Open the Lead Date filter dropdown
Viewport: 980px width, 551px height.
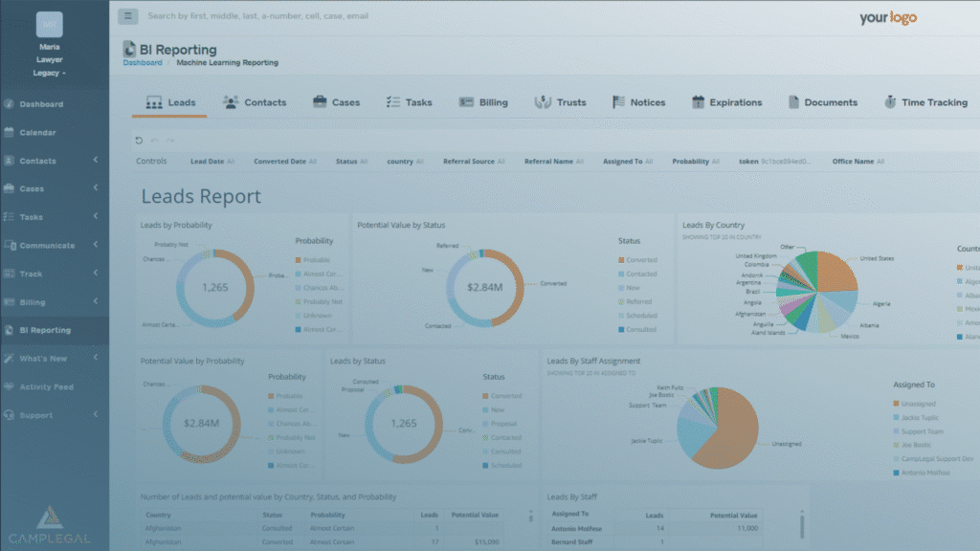[212, 162]
